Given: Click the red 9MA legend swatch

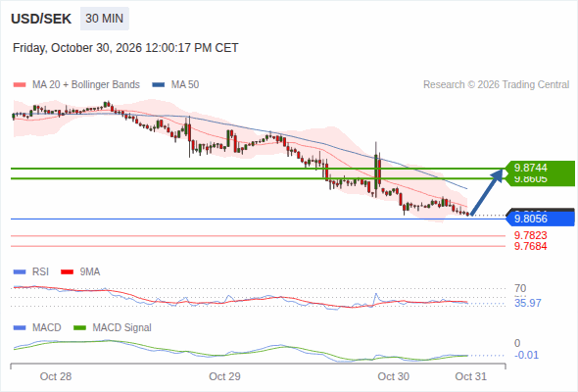Looking at the screenshot, I should tap(67, 272).
